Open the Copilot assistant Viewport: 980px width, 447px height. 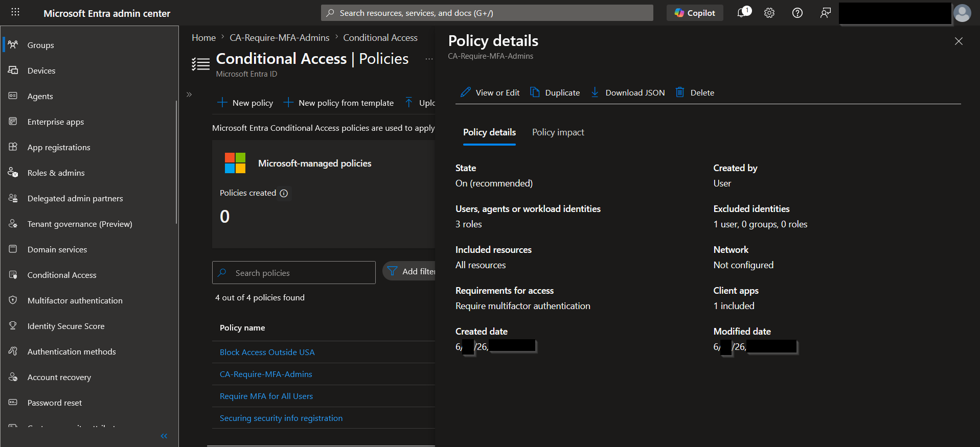click(695, 13)
